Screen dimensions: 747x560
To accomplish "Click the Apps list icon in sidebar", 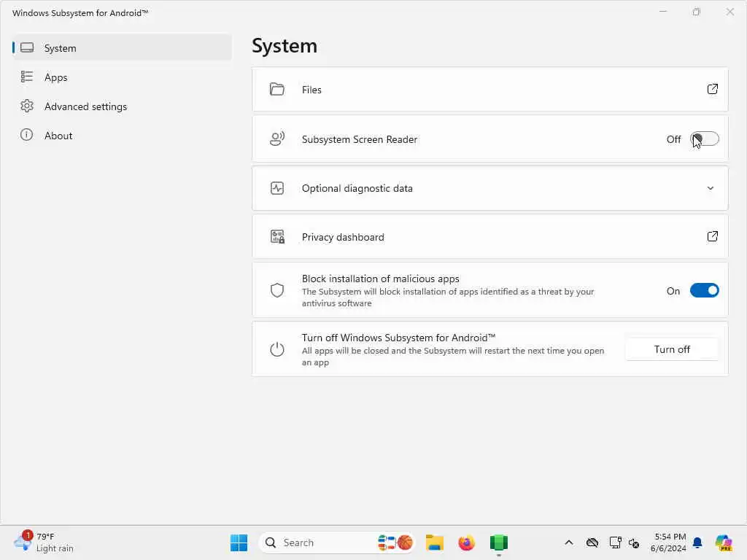I will [x=27, y=77].
